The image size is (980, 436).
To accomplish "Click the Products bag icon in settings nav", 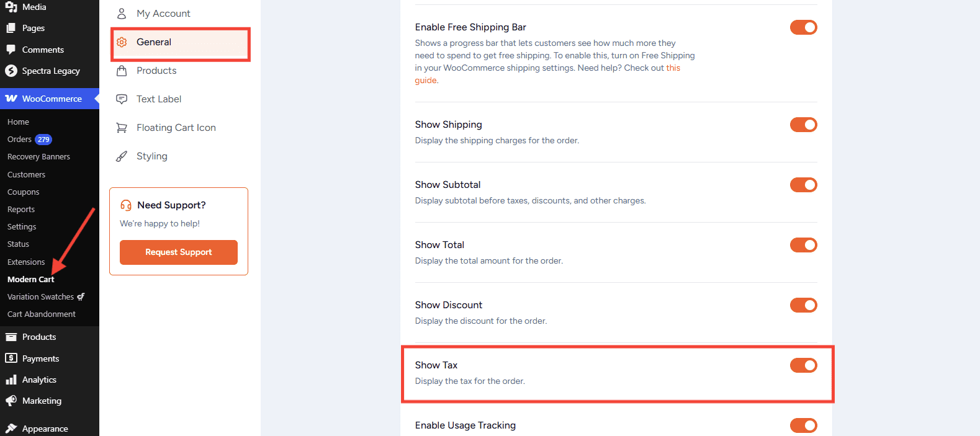I will [x=122, y=71].
